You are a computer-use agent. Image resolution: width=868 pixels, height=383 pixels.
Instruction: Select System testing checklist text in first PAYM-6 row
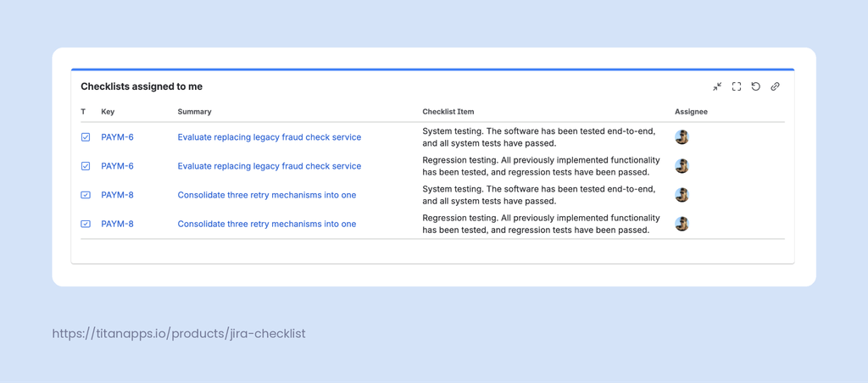539,137
